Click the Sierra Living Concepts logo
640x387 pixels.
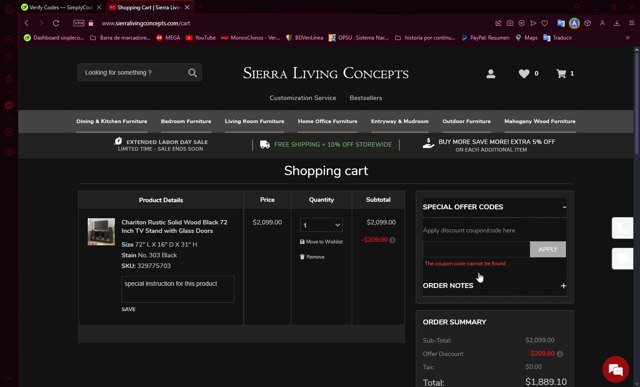tap(326, 73)
